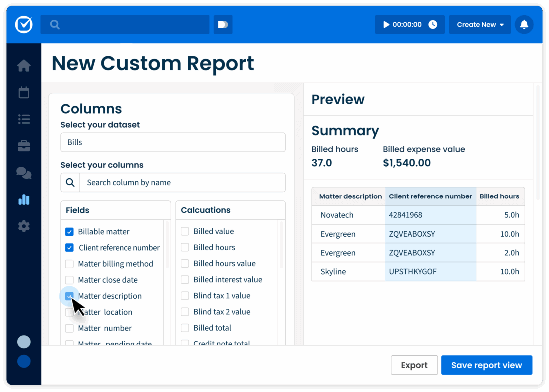The image size is (549, 392).
Task: Enable the Billed hours calculation
Action: point(185,247)
